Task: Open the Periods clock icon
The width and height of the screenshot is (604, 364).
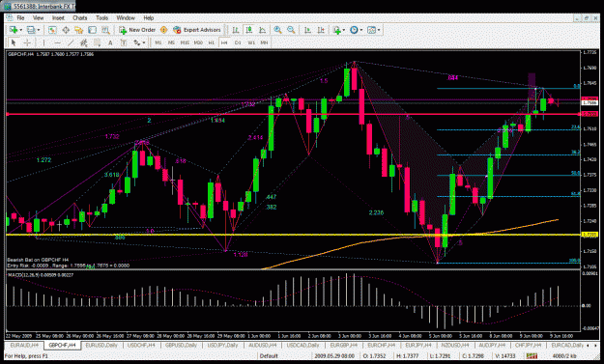Action: pyautogui.click(x=354, y=30)
